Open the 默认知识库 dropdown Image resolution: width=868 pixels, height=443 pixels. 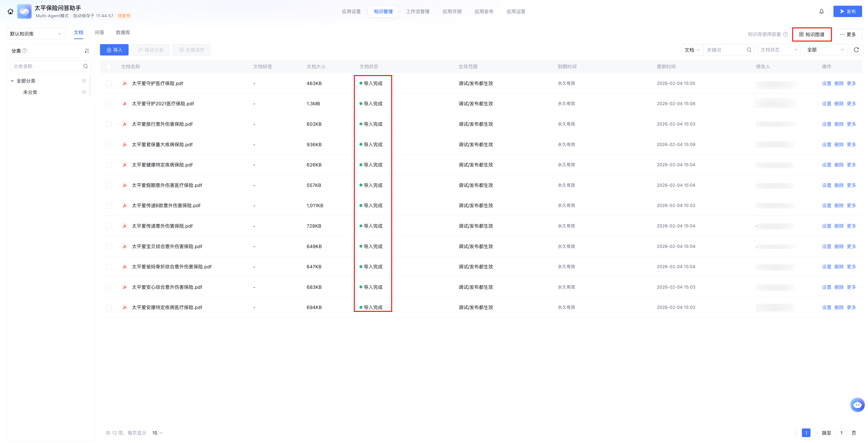[35, 34]
